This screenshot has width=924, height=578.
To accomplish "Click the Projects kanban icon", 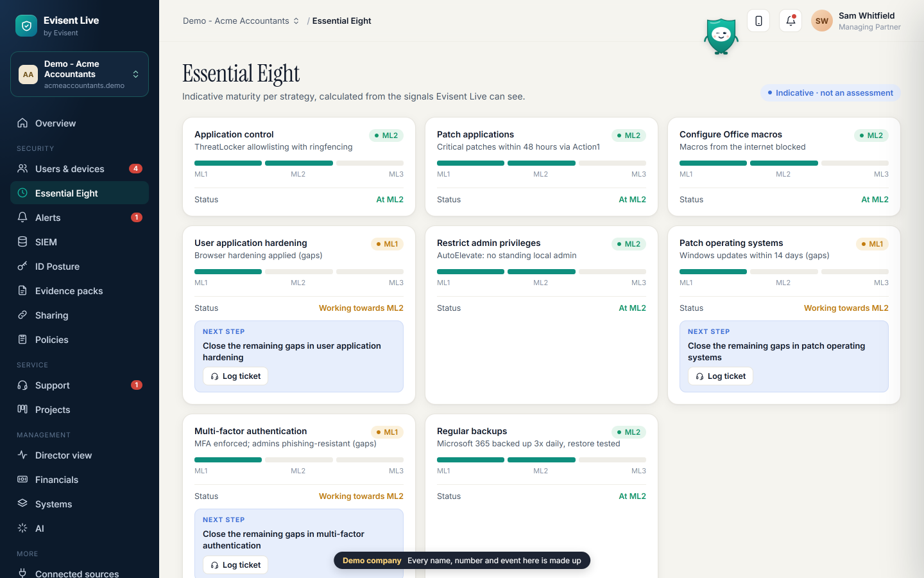I will pos(22,410).
